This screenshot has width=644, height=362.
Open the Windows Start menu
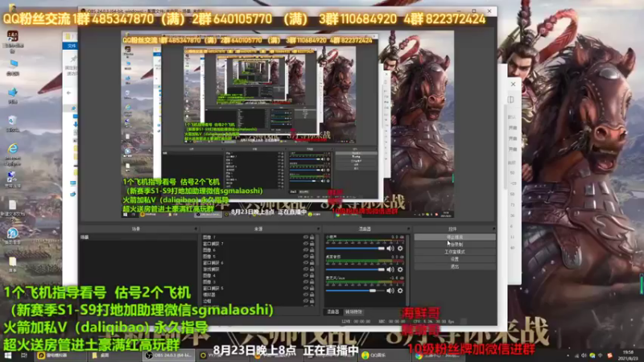click(7, 356)
